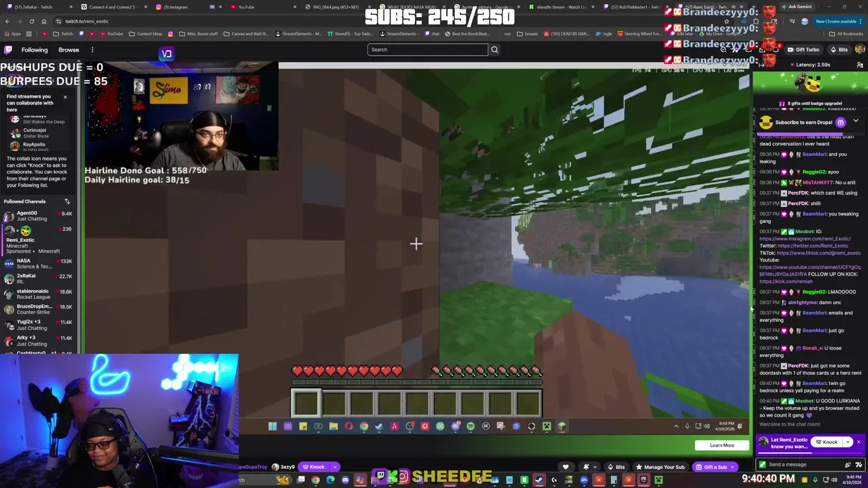Open the chat community users icon
This screenshot has height=488, width=868.
[860, 65]
